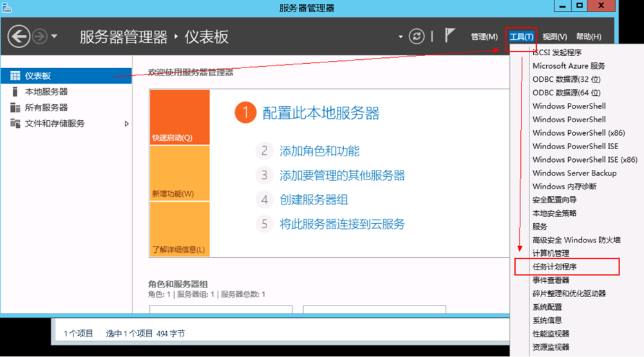Choose 事件查看器 menu entry
The image size is (644, 357).
coord(551,280)
